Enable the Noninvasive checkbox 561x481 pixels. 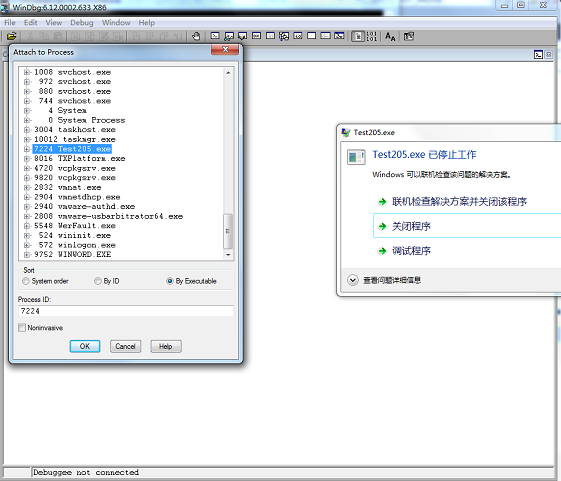tap(22, 327)
